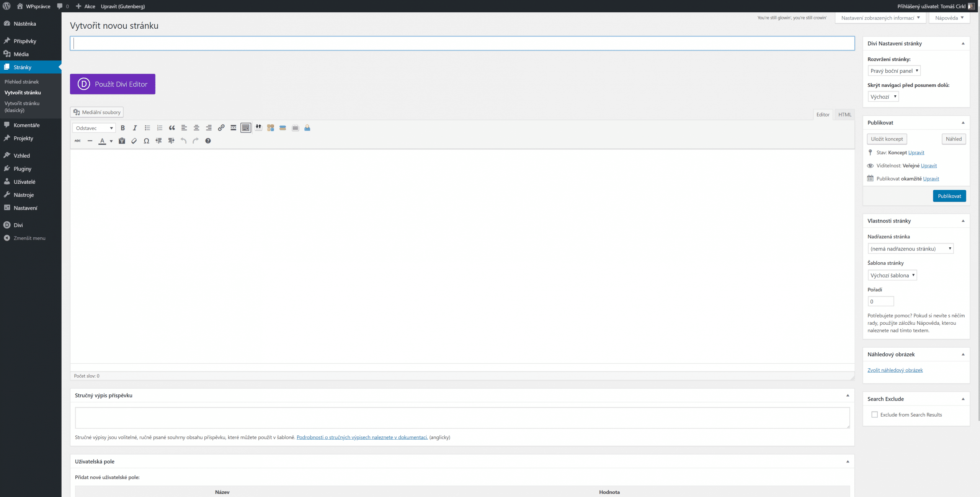Click the keyboard shortcuts help icon
The height and width of the screenshot is (497, 980).
click(208, 141)
